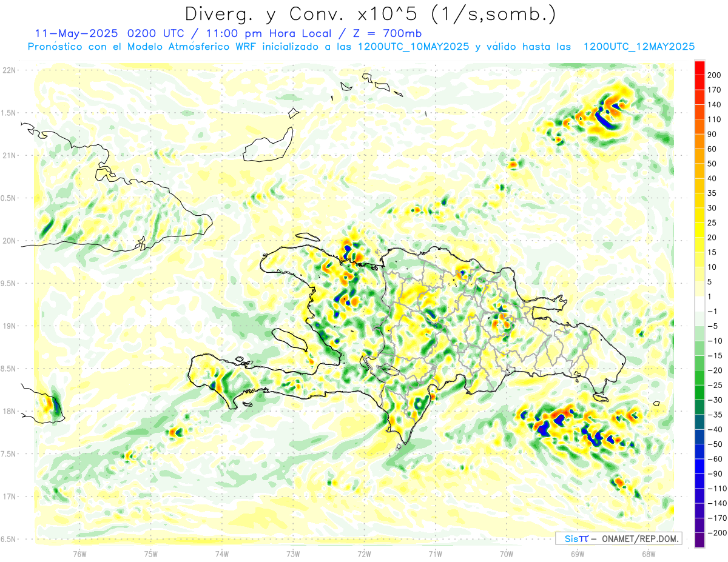Select the 75W longitude label
Image resolution: width=728 pixels, height=562 pixels.
(x=151, y=554)
